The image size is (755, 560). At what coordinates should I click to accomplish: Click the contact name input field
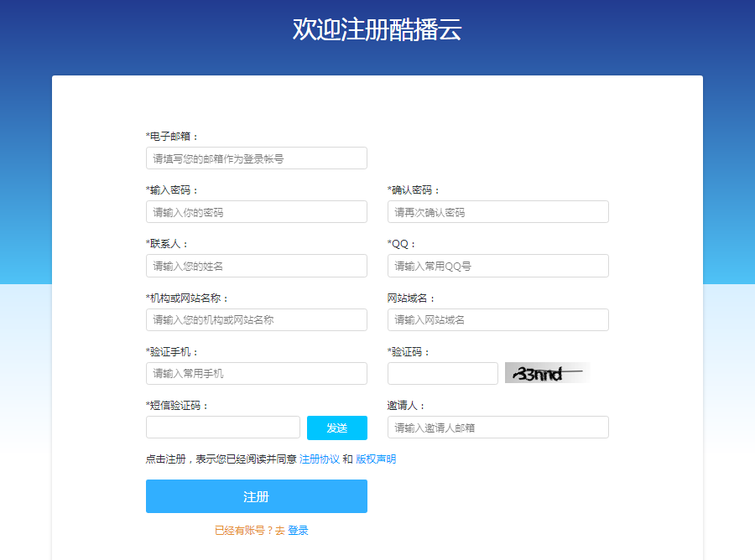click(256, 266)
